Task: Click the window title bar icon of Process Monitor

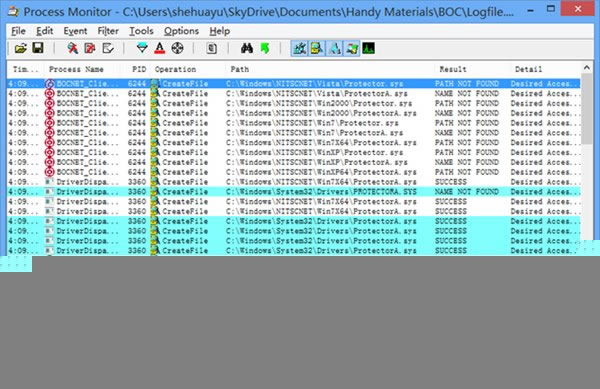Action: coord(13,11)
